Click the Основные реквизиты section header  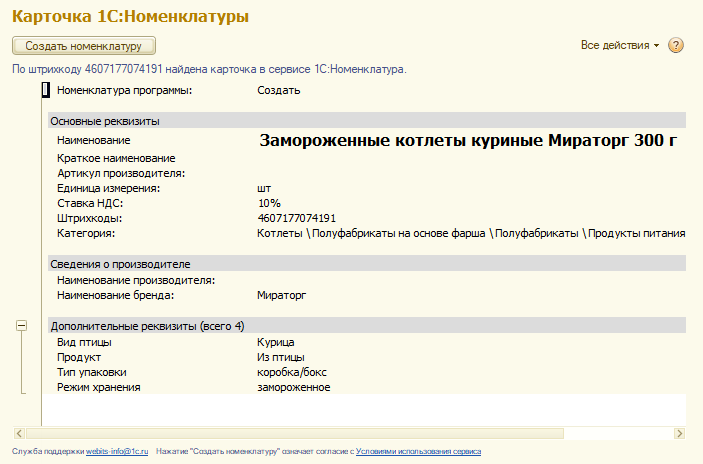click(367, 121)
